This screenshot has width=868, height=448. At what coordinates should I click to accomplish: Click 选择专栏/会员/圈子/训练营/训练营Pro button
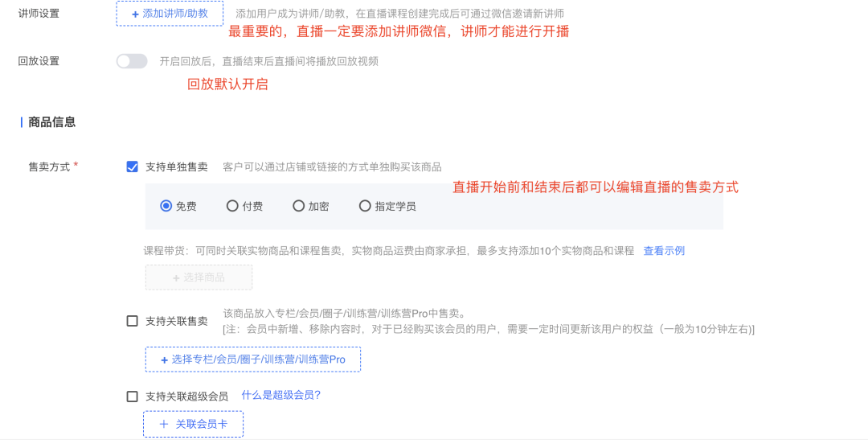click(x=253, y=360)
